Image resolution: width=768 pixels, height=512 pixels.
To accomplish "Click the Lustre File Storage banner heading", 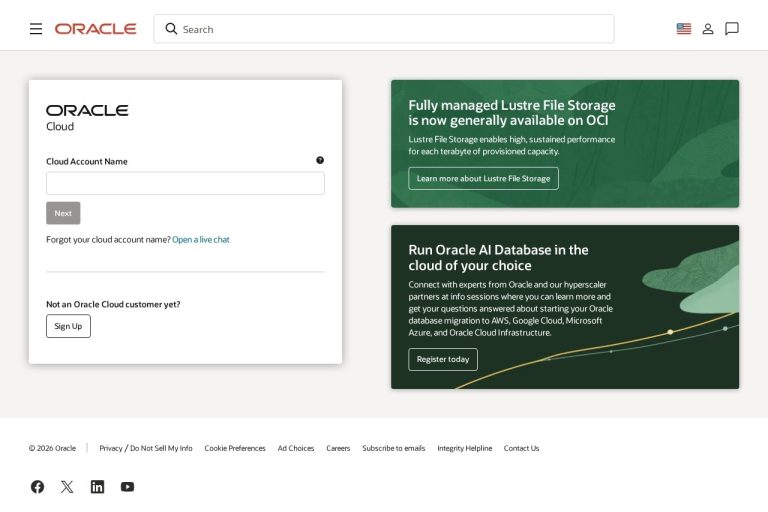I will 512,113.
